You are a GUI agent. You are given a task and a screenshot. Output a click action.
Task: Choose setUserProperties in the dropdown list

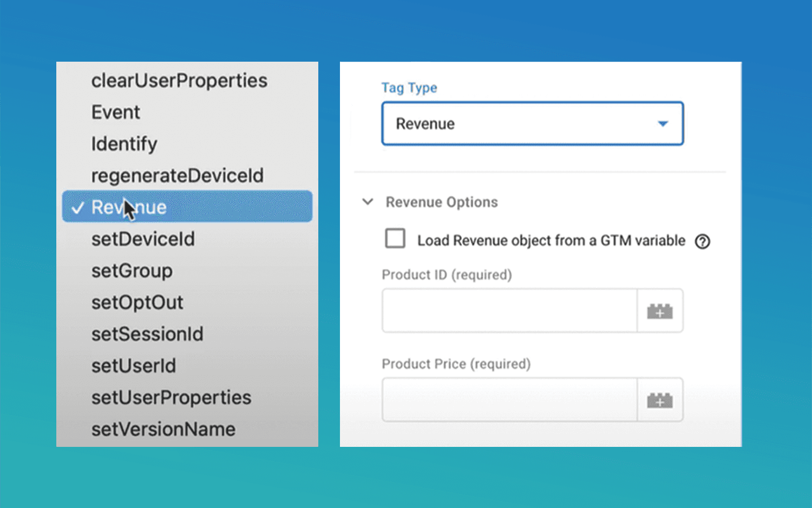point(171,397)
